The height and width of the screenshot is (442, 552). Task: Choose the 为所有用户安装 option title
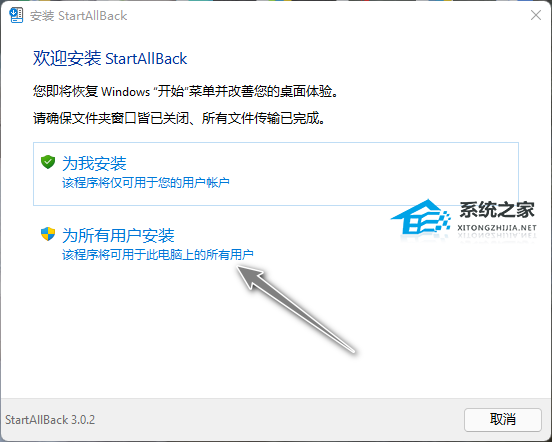click(x=118, y=235)
